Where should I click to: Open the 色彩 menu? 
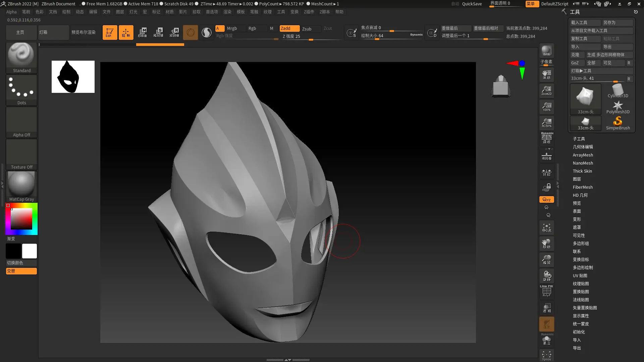pos(40,12)
